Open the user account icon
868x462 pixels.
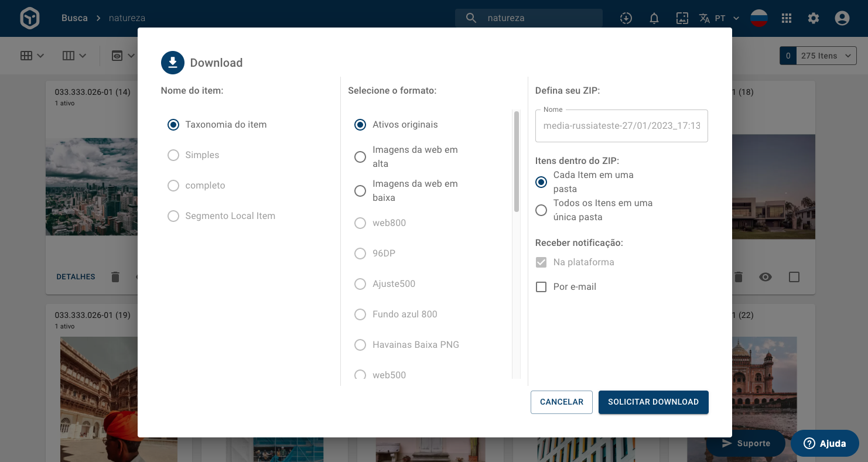coord(842,18)
